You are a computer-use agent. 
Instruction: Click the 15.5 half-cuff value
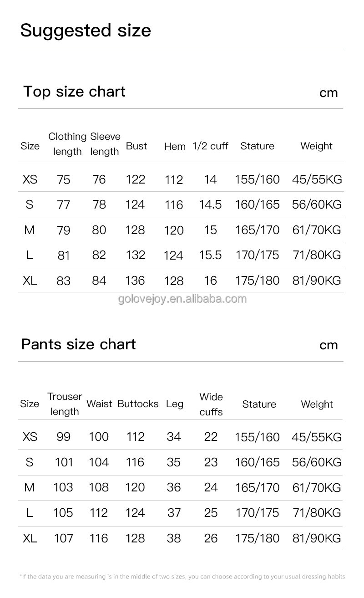pyautogui.click(x=210, y=255)
